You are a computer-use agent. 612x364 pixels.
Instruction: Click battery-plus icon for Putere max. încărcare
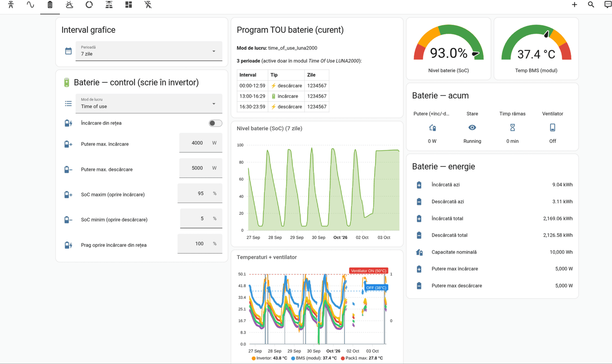(68, 144)
